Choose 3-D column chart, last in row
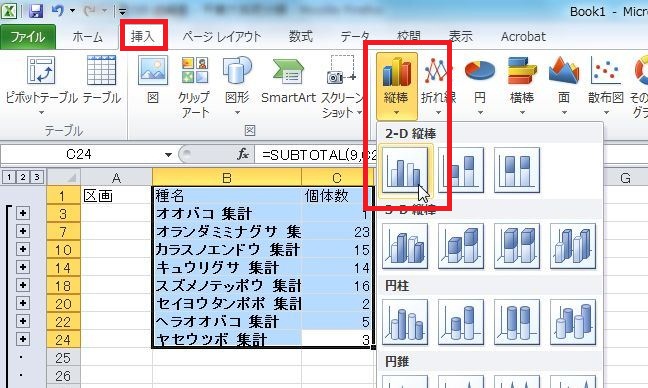The width and height of the screenshot is (648, 388). 573,246
